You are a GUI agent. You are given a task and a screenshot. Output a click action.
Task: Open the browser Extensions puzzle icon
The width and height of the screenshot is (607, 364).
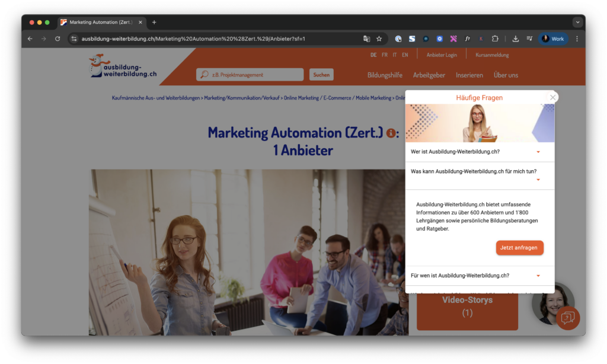click(x=495, y=38)
